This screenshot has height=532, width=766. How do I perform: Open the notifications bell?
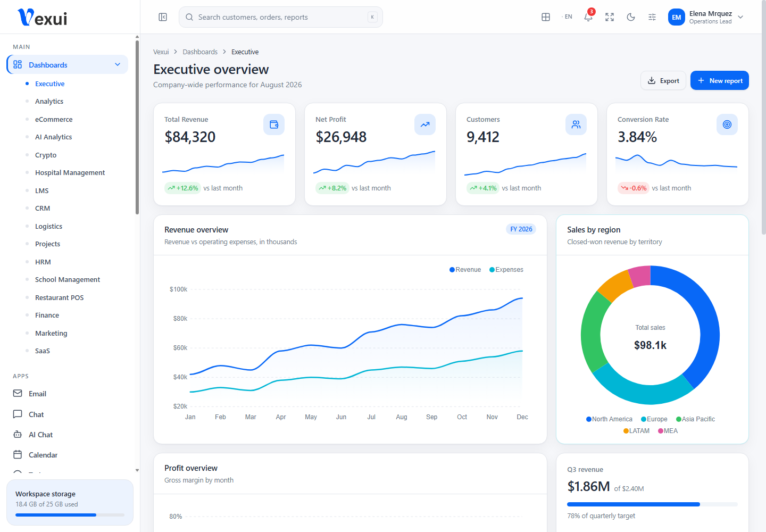pyautogui.click(x=588, y=17)
